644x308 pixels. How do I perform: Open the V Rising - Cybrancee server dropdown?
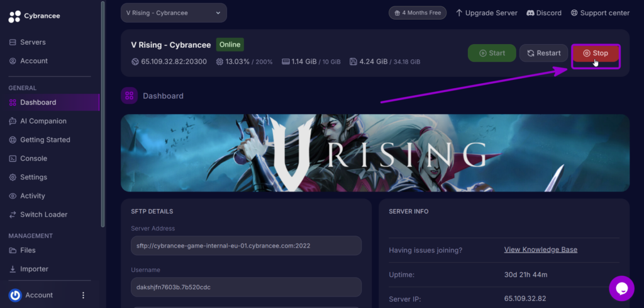pos(174,13)
